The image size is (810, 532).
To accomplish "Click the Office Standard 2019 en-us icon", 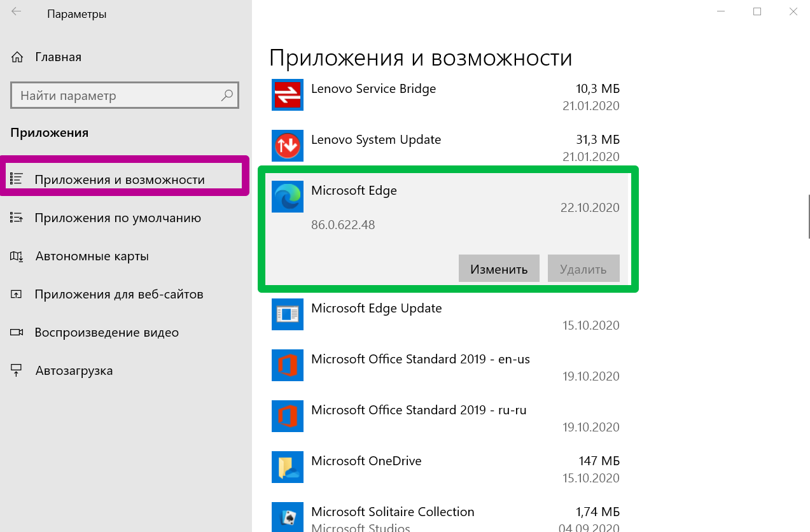I will (288, 365).
